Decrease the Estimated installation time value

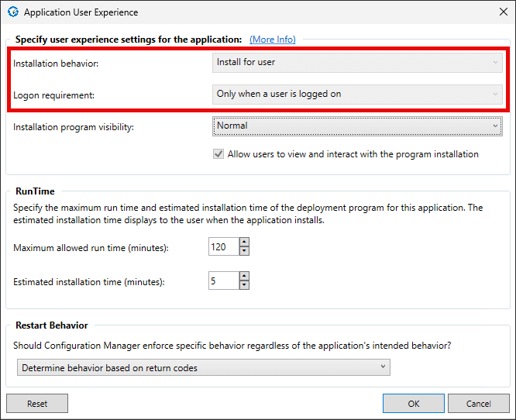244,285
